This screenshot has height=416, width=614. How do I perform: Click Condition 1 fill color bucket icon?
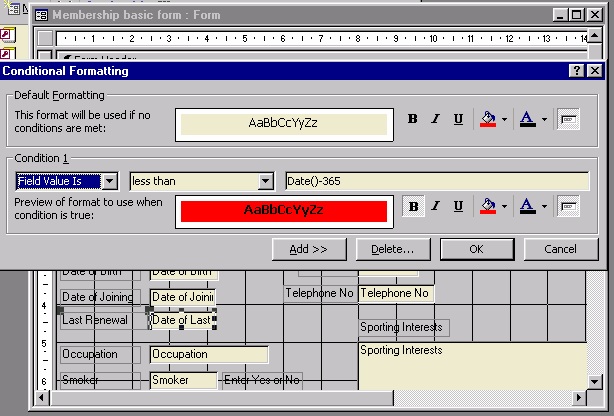[488, 207]
